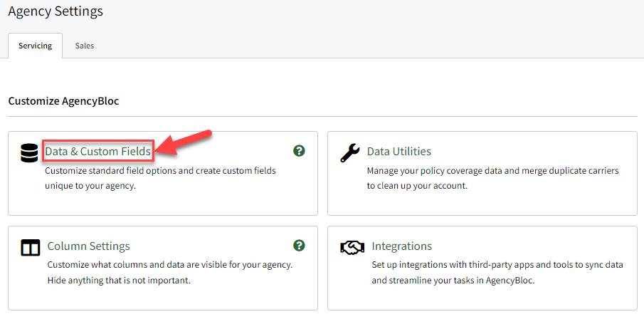Click the text "Customize what columns and data are visible"
The width and height of the screenshot is (644, 319).
coord(142,265)
